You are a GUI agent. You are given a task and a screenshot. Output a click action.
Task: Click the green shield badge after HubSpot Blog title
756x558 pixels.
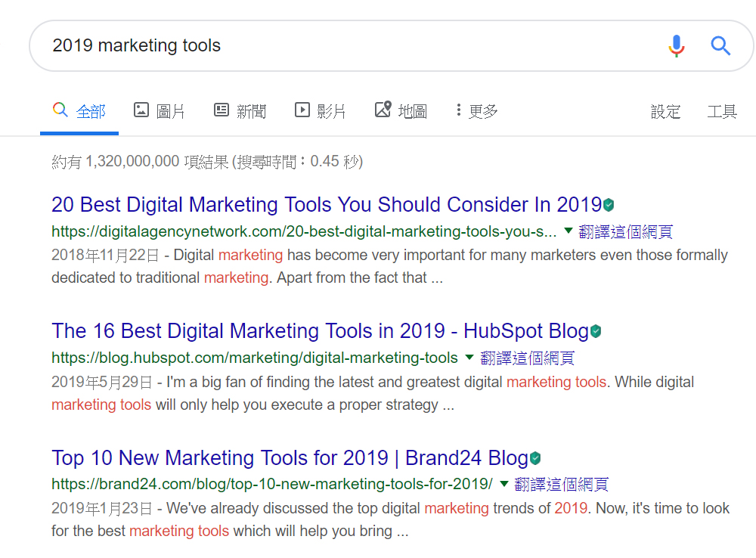pos(596,331)
